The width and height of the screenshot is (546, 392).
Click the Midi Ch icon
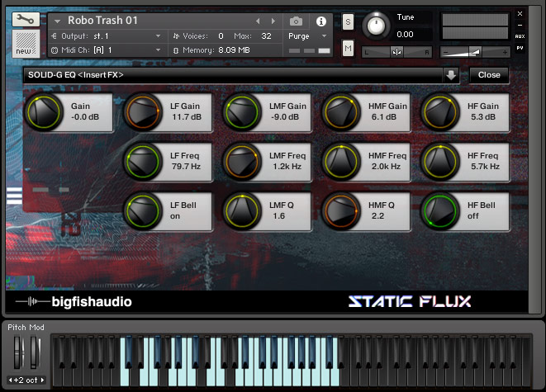point(55,50)
